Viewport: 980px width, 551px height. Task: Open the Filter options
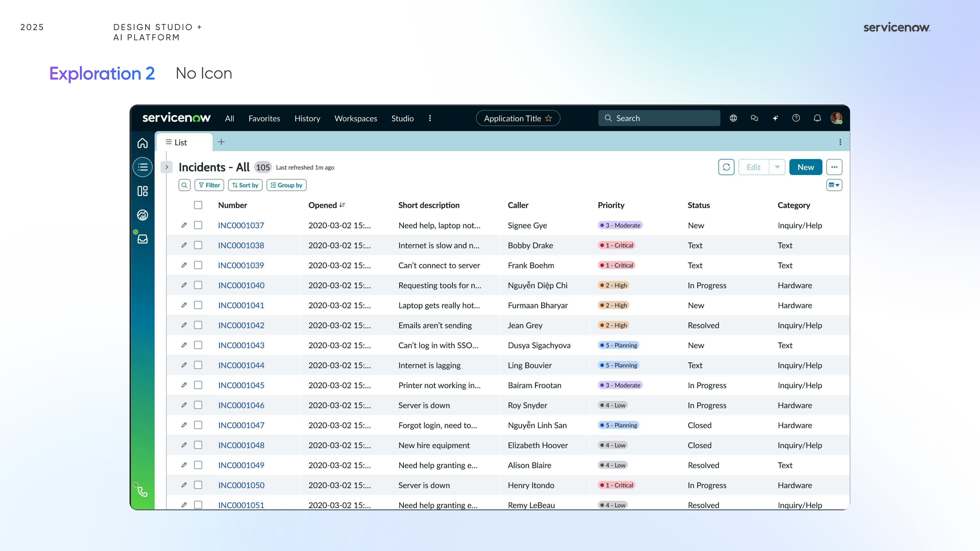coord(209,185)
